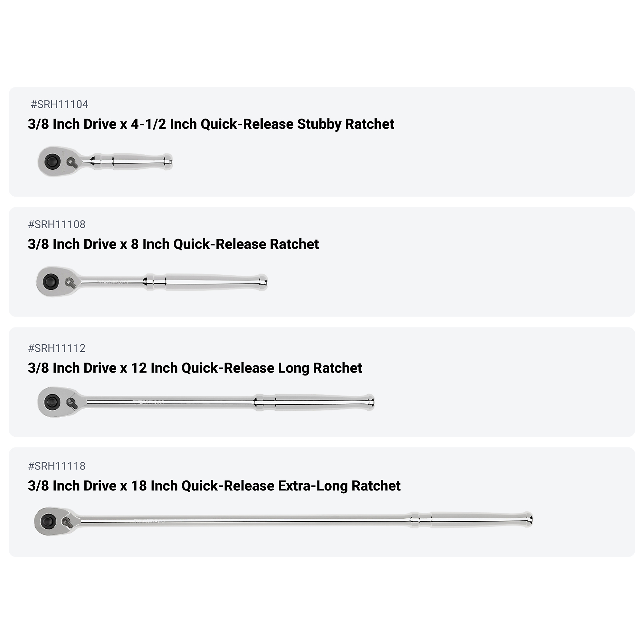Click the 18 inch extra-long ratchet image
Image resolution: width=644 pixels, height=644 pixels.
[x=283, y=521]
